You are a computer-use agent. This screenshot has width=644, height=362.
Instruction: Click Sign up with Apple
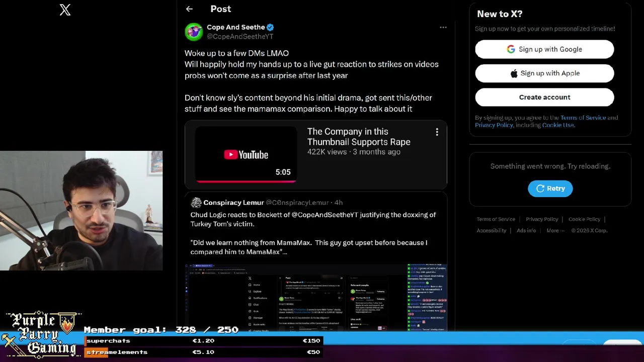[544, 73]
